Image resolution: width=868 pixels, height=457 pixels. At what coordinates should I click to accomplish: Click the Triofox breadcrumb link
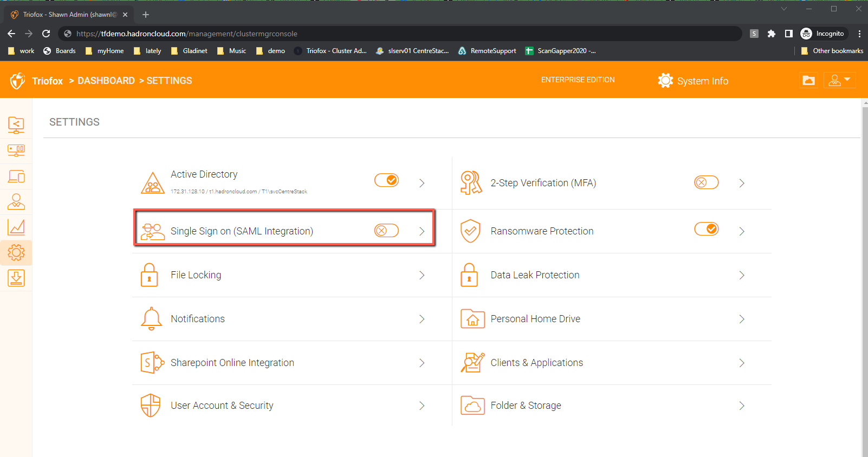47,81
